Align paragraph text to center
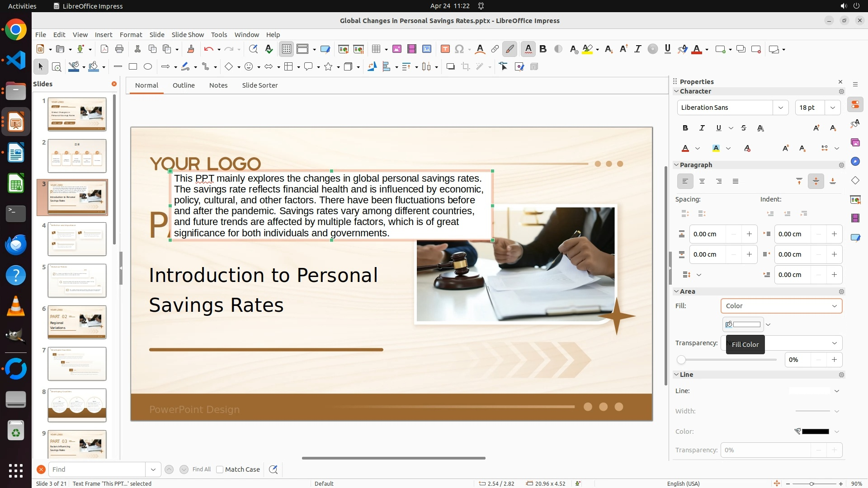 702,181
